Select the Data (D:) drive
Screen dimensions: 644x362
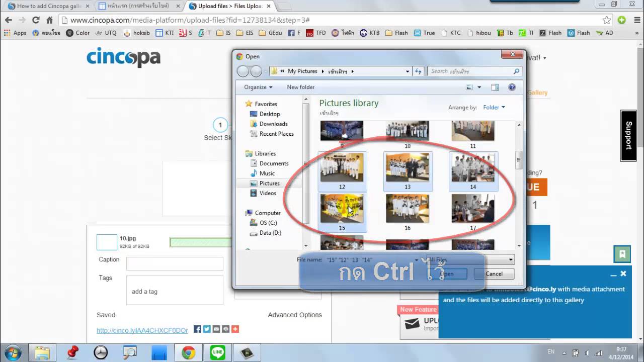coord(270,233)
